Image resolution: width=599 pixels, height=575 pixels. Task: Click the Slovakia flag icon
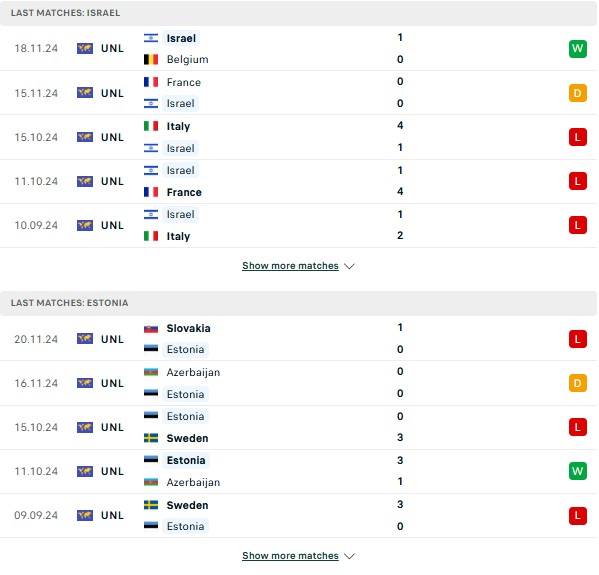pos(151,328)
